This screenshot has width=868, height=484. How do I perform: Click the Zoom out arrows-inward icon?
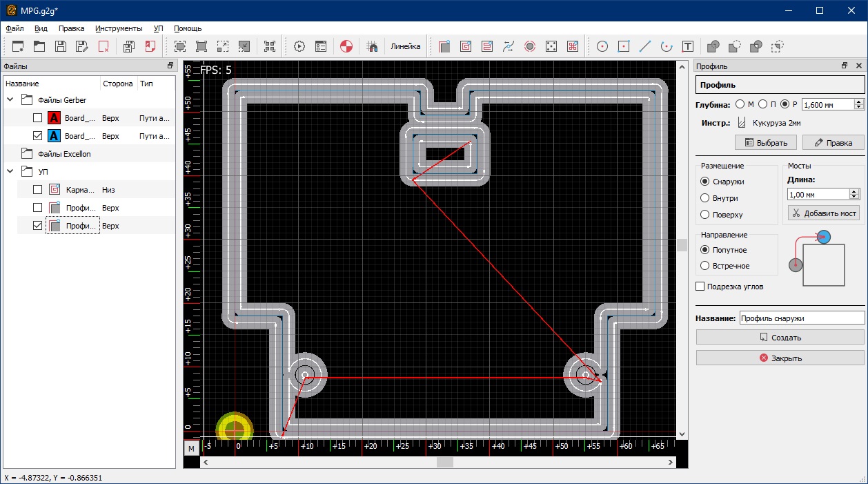244,46
